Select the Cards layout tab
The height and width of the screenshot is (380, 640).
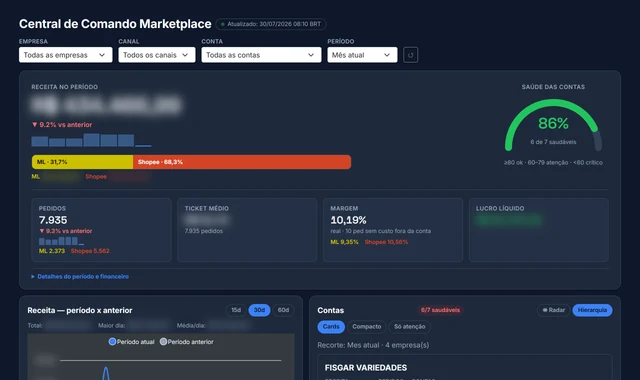[331, 327]
